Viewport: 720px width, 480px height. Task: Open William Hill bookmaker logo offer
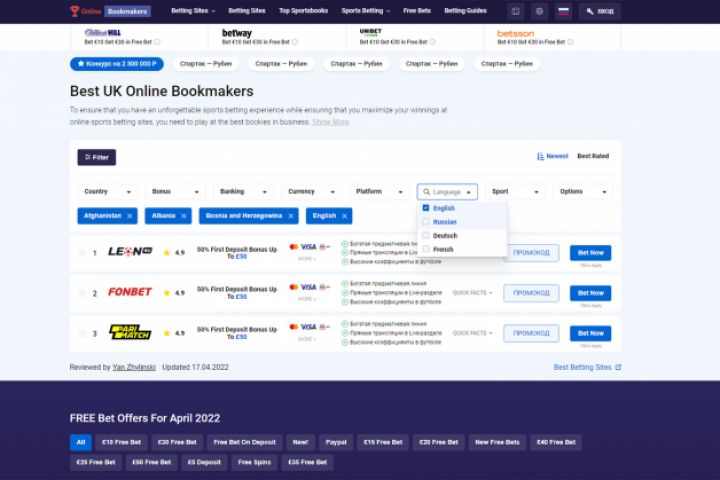tap(102, 33)
